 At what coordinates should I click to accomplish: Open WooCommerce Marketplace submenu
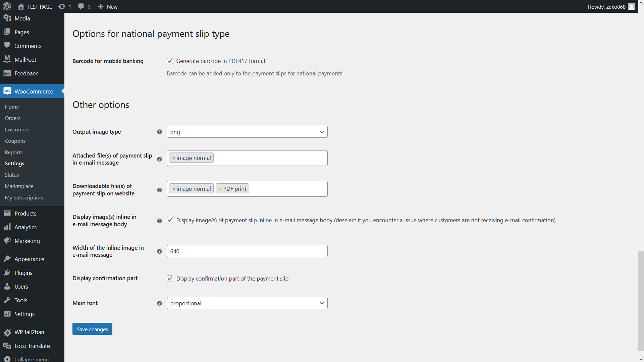coord(19,186)
